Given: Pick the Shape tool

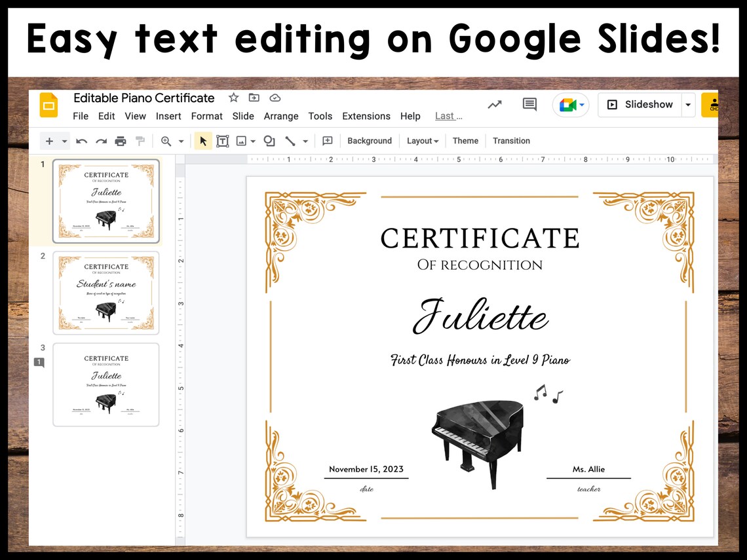Looking at the screenshot, I should click(269, 140).
